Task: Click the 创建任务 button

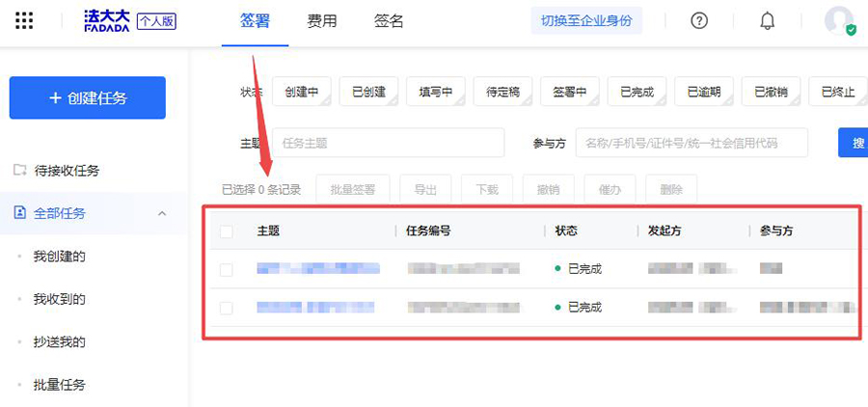Action: [87, 98]
